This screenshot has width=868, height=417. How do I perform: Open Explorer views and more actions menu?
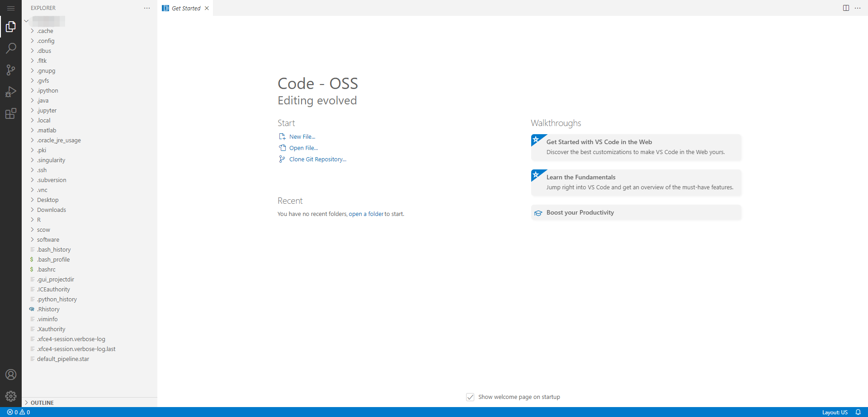click(x=147, y=8)
